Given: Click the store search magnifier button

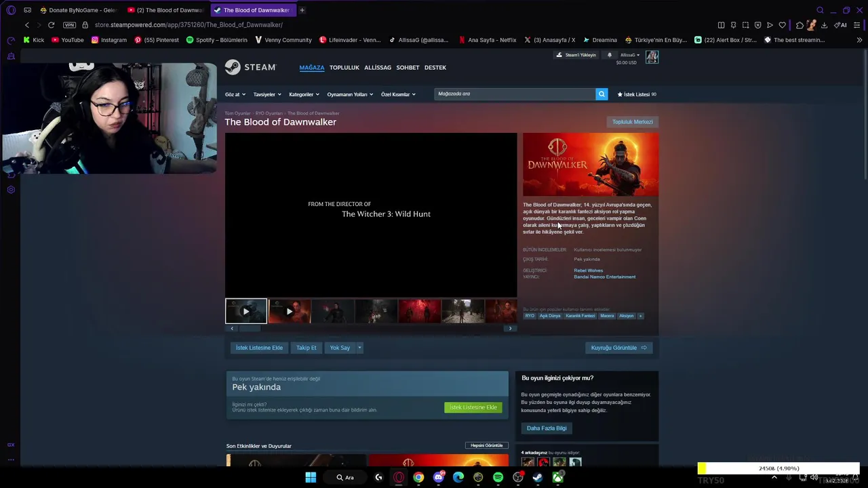Looking at the screenshot, I should tap(601, 94).
